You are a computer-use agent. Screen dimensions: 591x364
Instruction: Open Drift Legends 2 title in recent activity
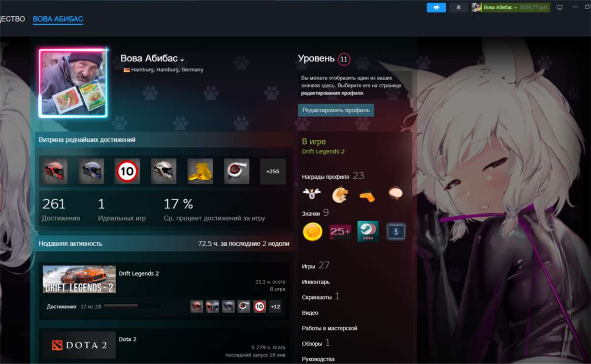point(139,273)
